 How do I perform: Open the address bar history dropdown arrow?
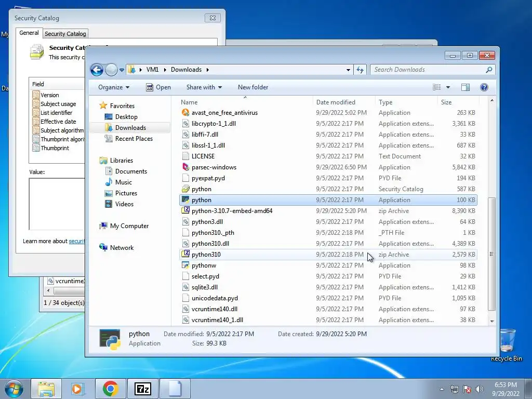[x=348, y=70]
